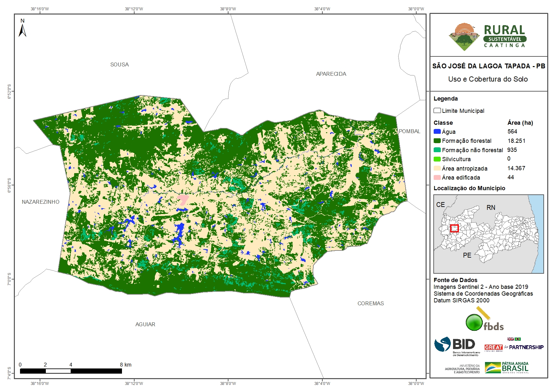Click the blue Água legend swatch
Screen dimensions: 555x392
pos(437,132)
